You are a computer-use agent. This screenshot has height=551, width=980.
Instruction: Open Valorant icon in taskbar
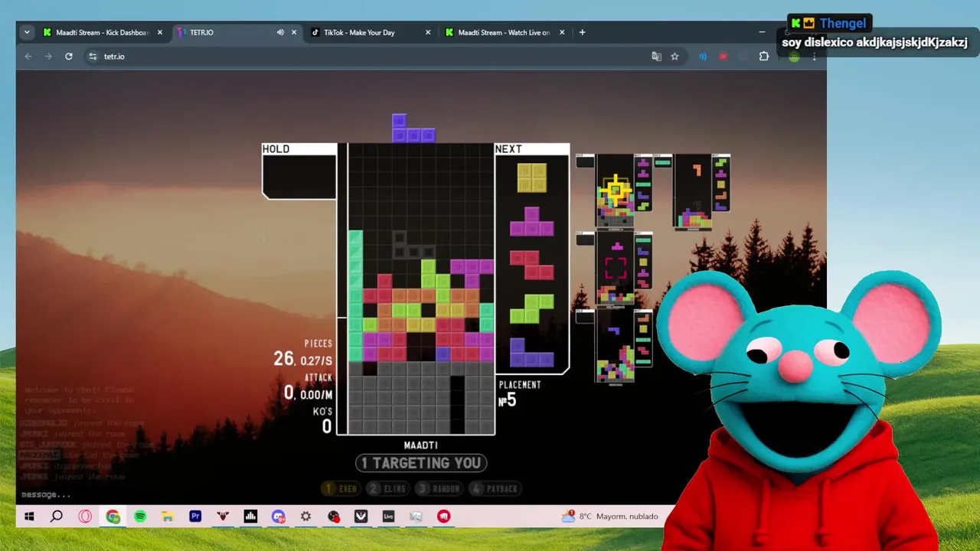(223, 517)
